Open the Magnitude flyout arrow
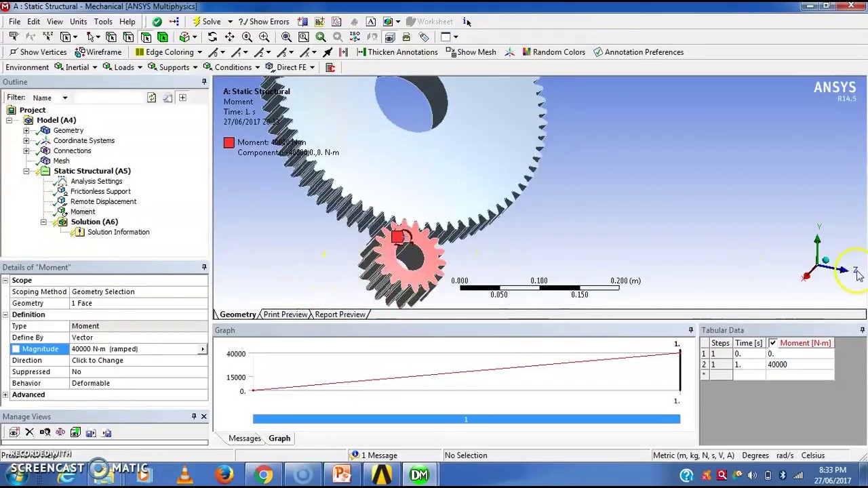Viewport: 868px width, 488px height. click(x=203, y=349)
